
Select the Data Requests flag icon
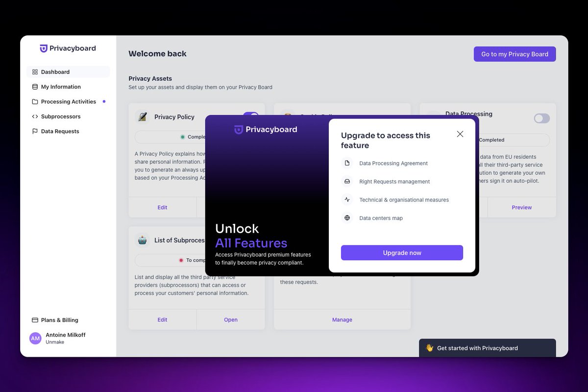pyautogui.click(x=35, y=131)
